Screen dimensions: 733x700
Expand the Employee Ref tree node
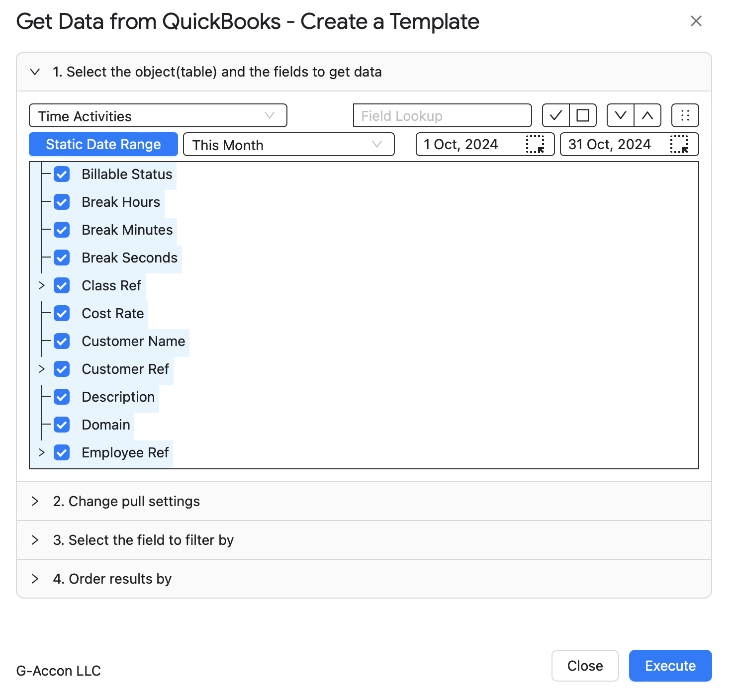point(42,452)
